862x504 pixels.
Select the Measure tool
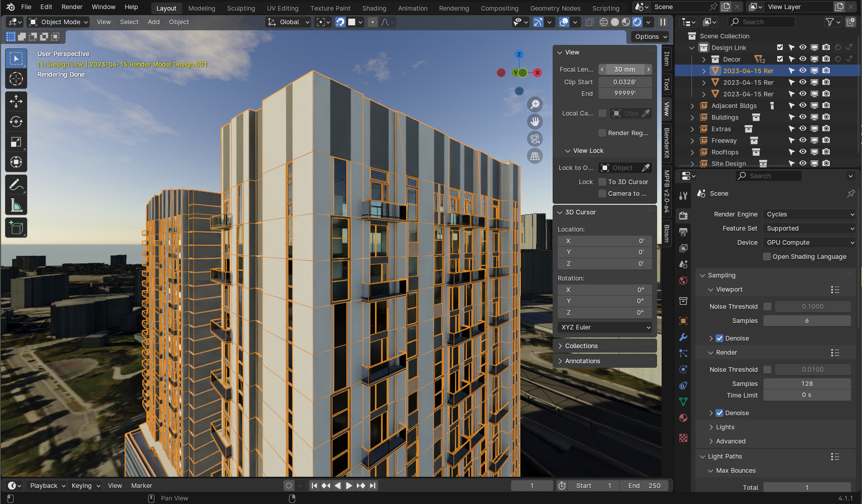16,205
